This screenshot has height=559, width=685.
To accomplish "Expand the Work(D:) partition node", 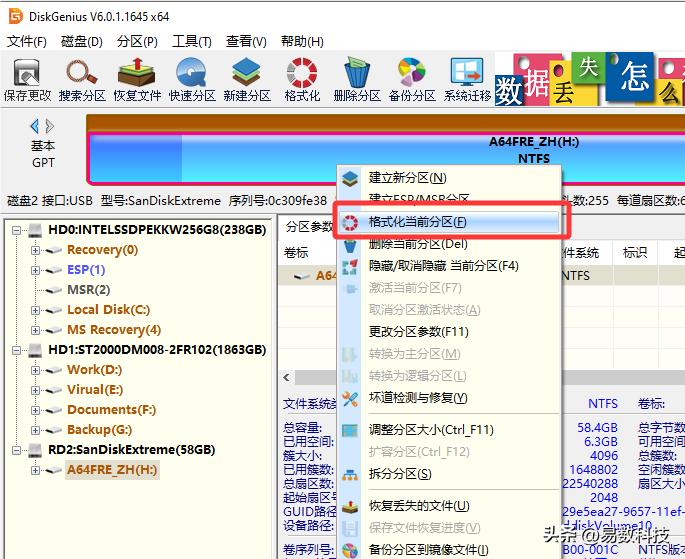I will (x=35, y=370).
